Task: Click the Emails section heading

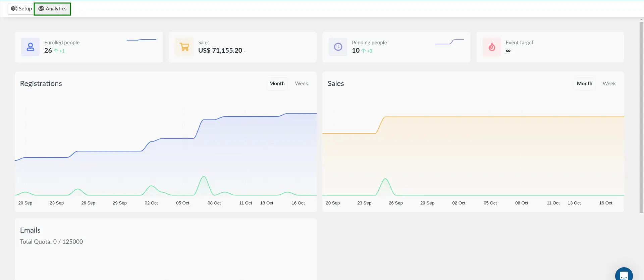Action: coord(30,230)
